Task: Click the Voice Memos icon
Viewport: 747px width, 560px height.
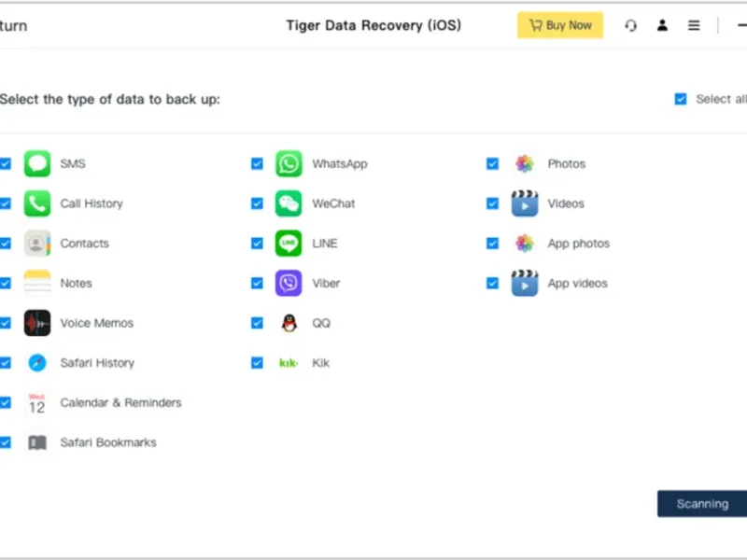Action: [x=37, y=323]
